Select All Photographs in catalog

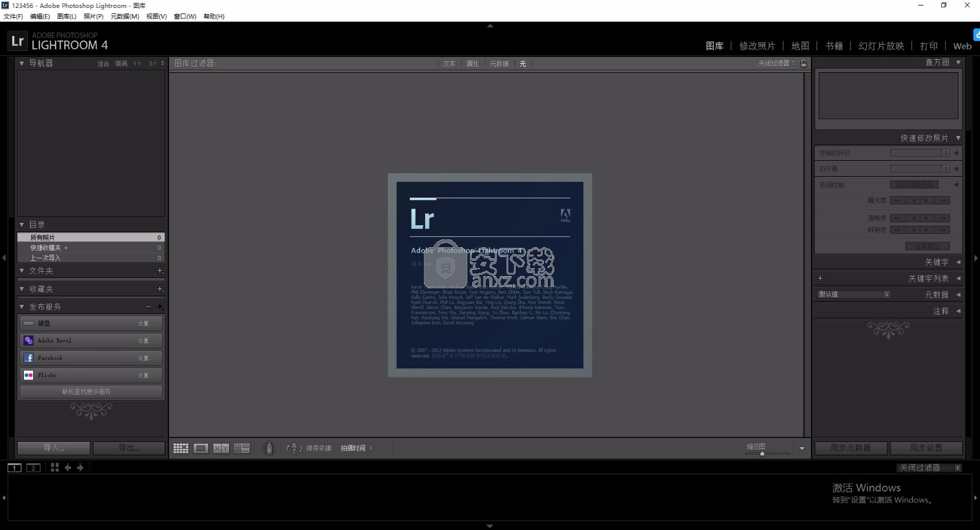pos(91,237)
